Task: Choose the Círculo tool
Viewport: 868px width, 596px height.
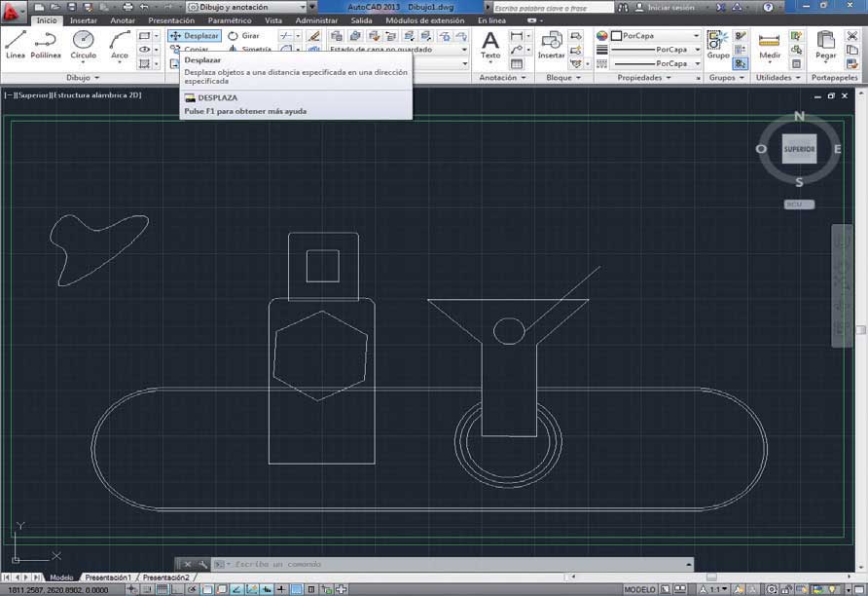Action: pyautogui.click(x=84, y=44)
